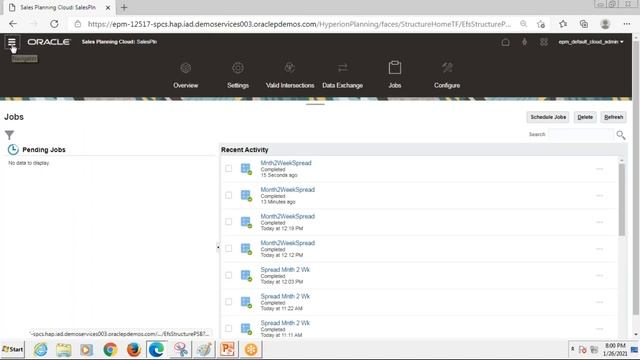Open accessibility settings icon in header
Screen dimensions: 640x360
(x=524, y=42)
